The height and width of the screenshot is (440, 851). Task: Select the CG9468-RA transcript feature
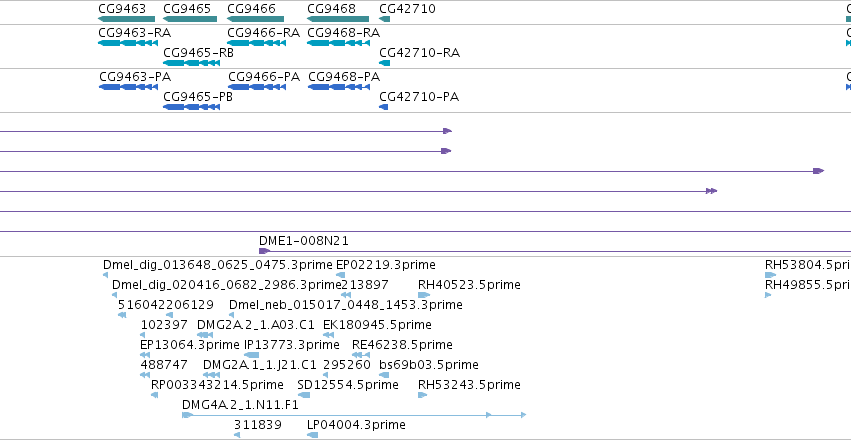tap(339, 43)
